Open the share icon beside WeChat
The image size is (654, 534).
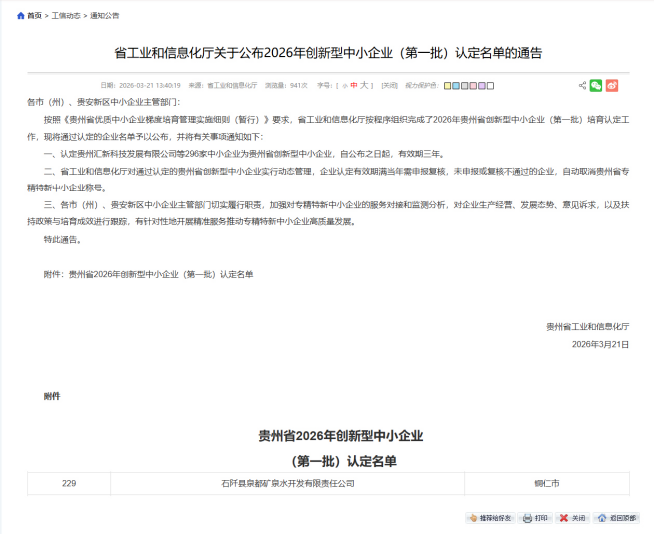582,86
